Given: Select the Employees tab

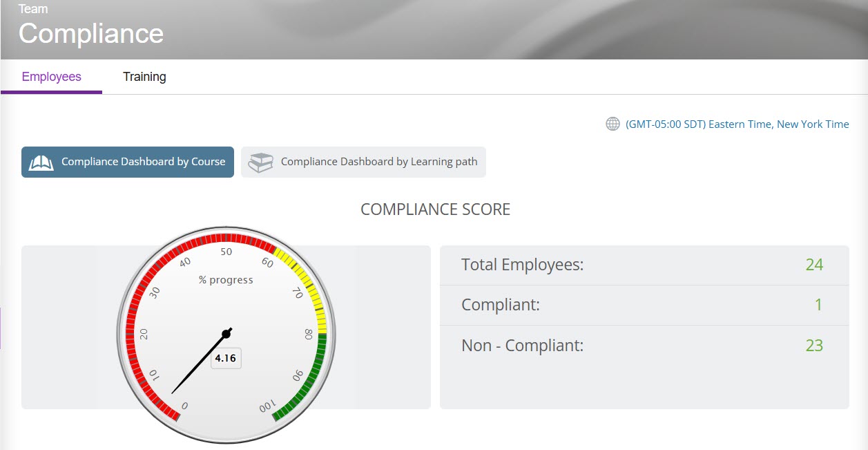Looking at the screenshot, I should (50, 76).
